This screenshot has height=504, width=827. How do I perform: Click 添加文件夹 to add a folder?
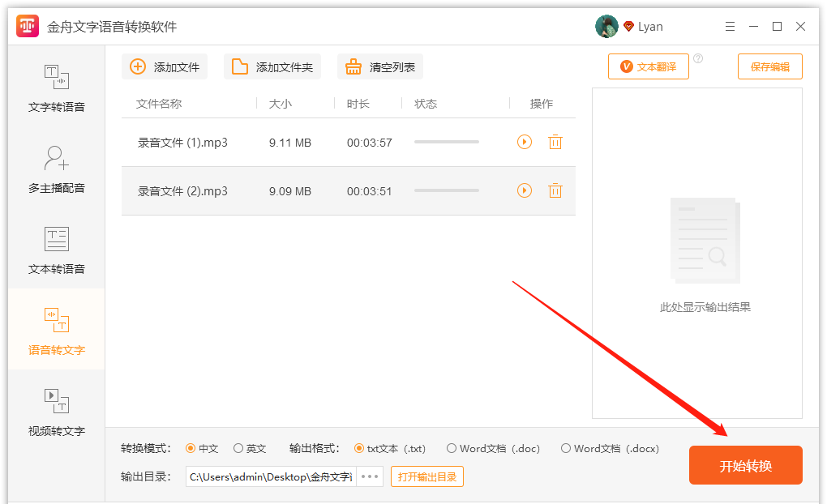click(272, 67)
